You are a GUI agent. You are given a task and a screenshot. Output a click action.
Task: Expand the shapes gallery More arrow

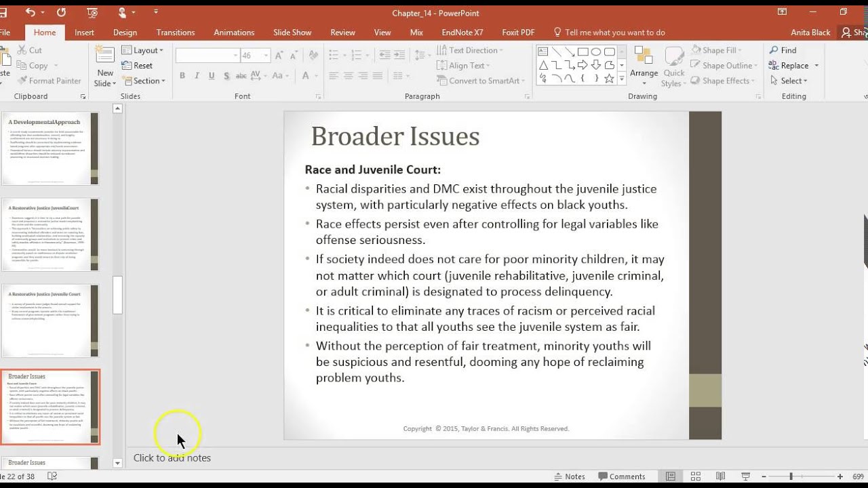click(621, 80)
